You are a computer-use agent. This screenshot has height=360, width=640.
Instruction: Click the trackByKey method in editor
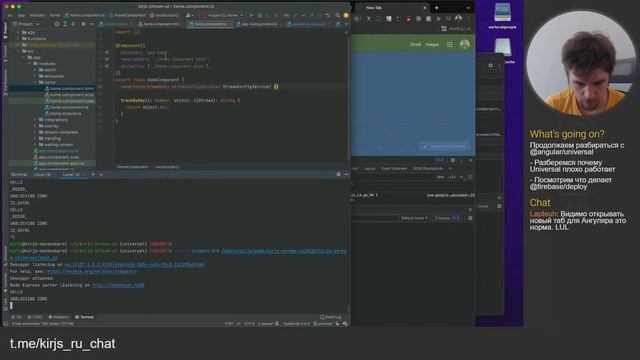click(133, 100)
